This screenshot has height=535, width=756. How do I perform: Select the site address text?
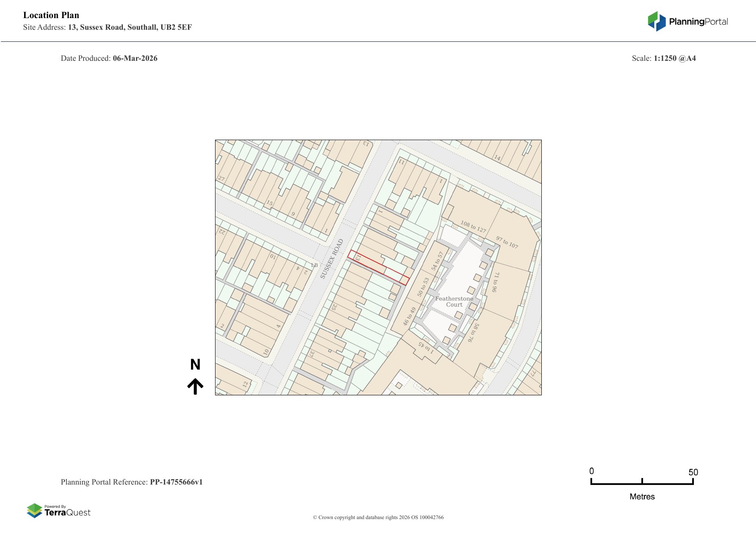(x=130, y=27)
